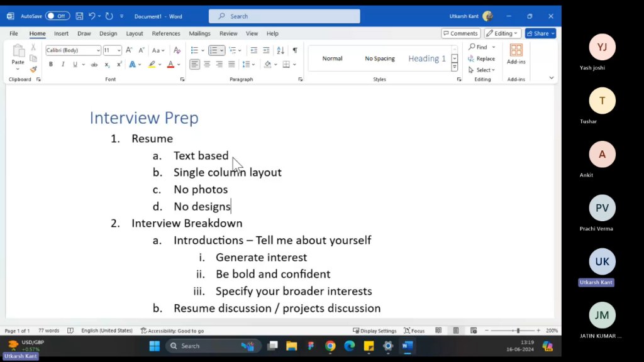This screenshot has width=644, height=362.
Task: Select the Sort paragraphs icon
Action: click(280, 50)
